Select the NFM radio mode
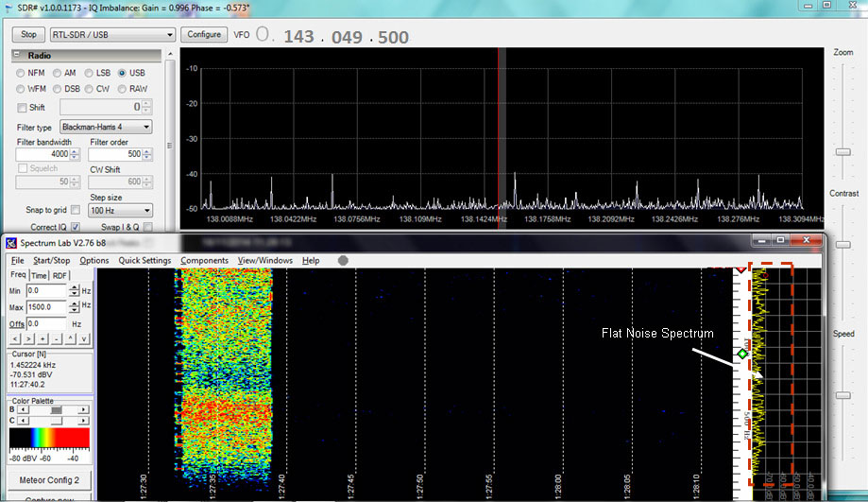 click(x=23, y=73)
